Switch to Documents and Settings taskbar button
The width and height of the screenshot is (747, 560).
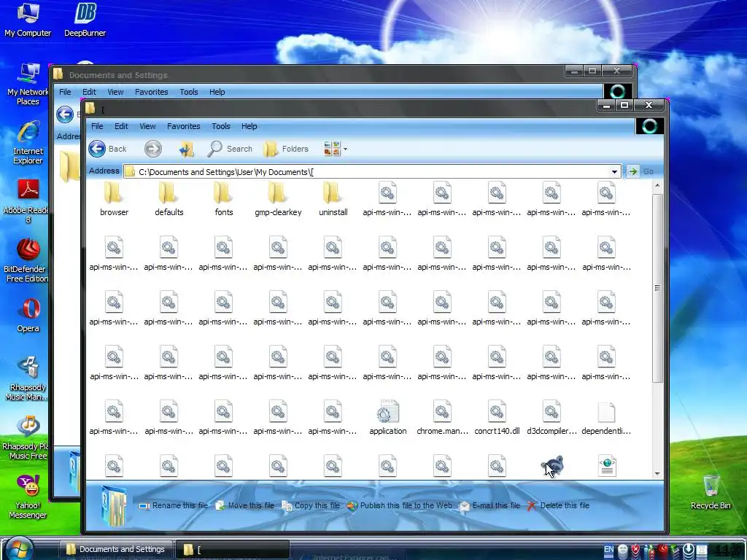pyautogui.click(x=115, y=549)
